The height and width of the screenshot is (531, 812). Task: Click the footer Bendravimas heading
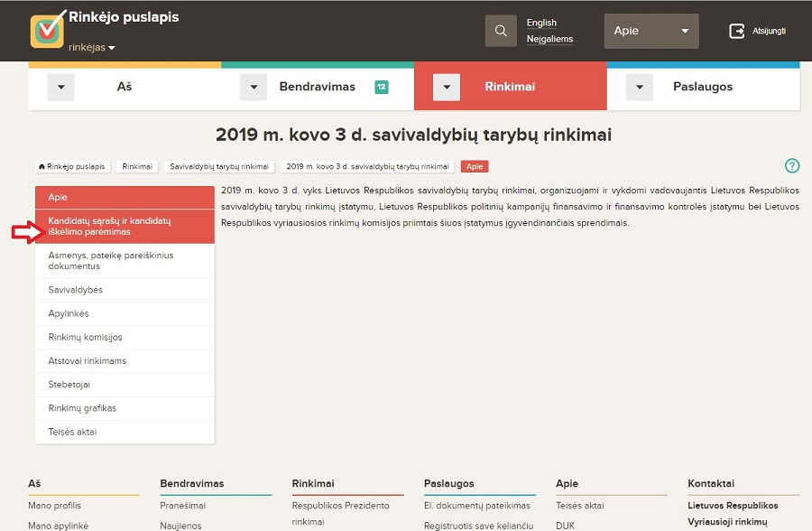coord(192,483)
